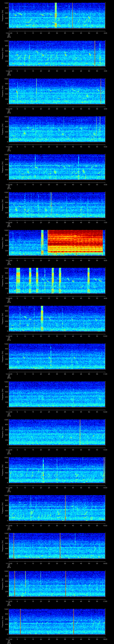Click the '11:00' end-of-axis label
The height and width of the screenshot is (644, 114).
(105, 374)
